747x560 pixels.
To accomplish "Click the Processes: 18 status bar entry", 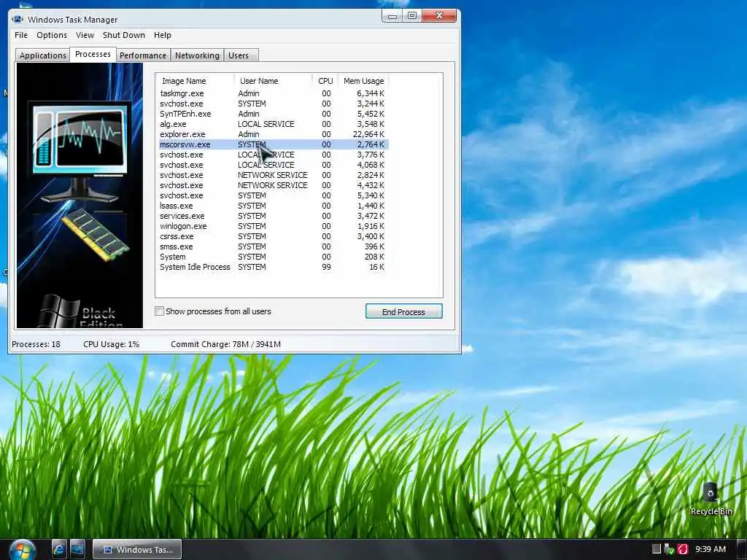I will click(36, 344).
